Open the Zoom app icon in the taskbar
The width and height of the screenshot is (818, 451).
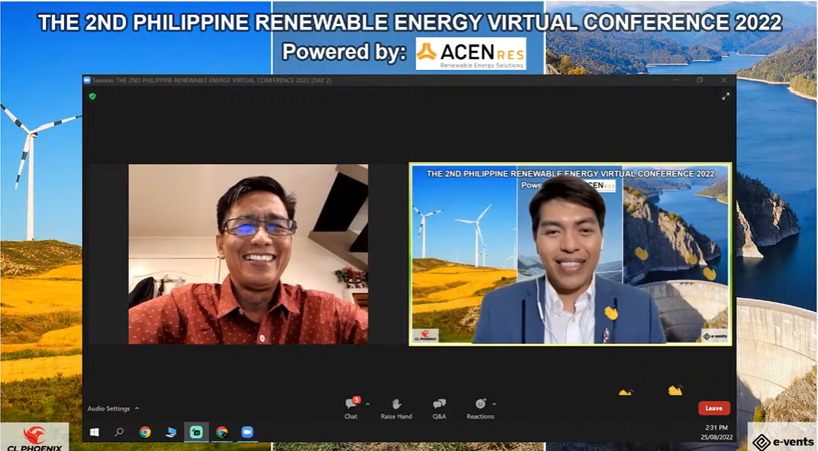click(247, 432)
